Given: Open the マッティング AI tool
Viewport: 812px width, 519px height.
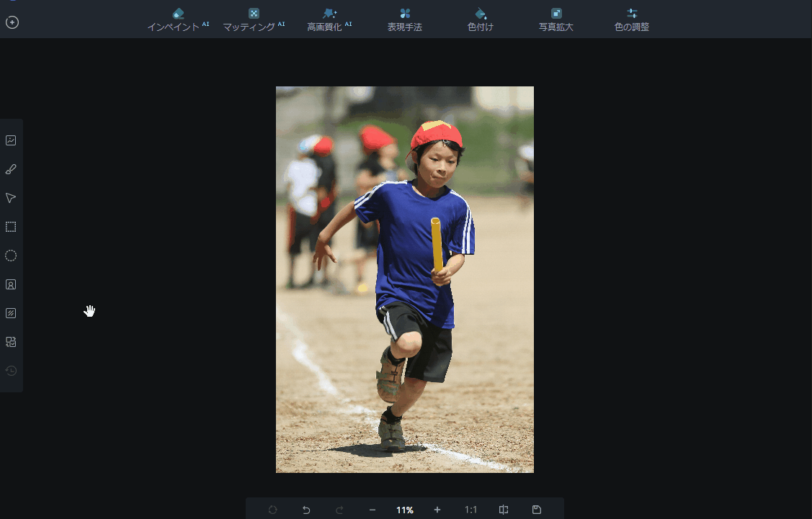Looking at the screenshot, I should [253, 19].
